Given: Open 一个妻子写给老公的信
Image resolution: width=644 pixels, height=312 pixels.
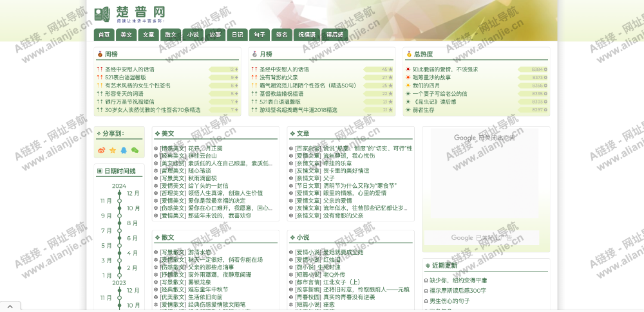Looking at the screenshot, I should tap(439, 94).
